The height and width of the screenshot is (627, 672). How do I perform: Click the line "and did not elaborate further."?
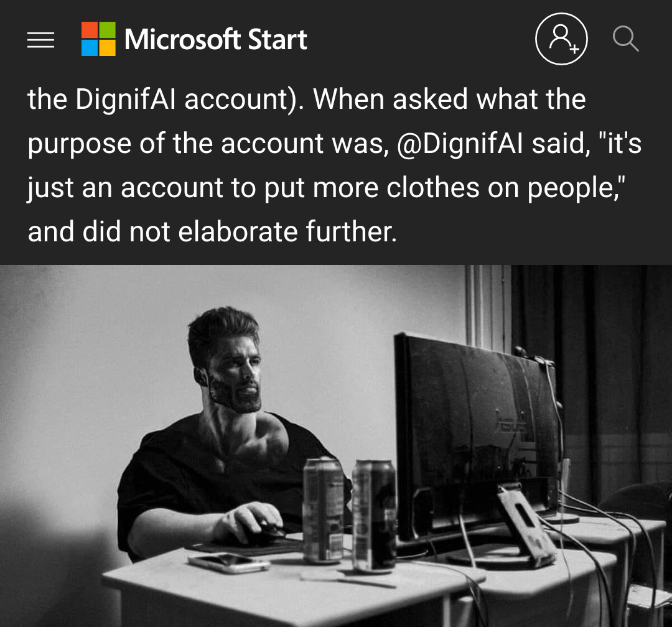(212, 232)
